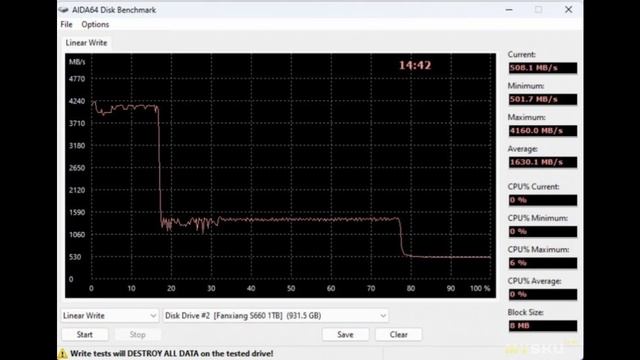Click the CPU% Maximum 6 % value
Viewport: 640px width, 360px height.
tap(542, 263)
